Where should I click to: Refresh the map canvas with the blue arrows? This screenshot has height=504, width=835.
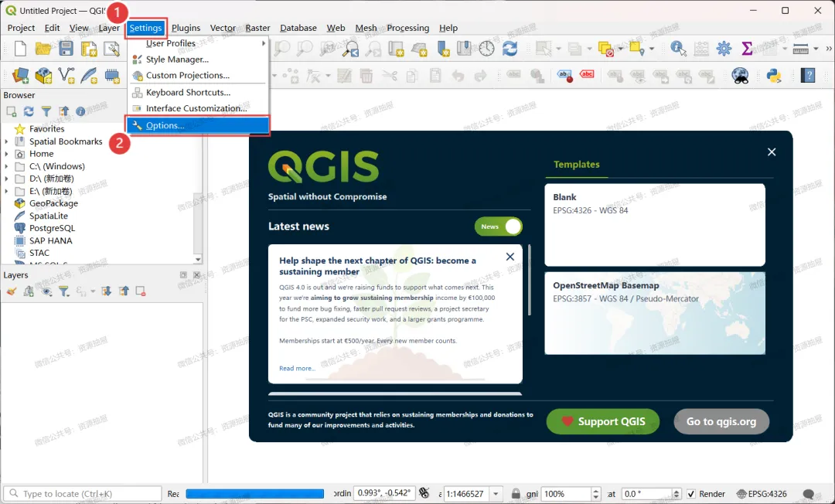[510, 49]
